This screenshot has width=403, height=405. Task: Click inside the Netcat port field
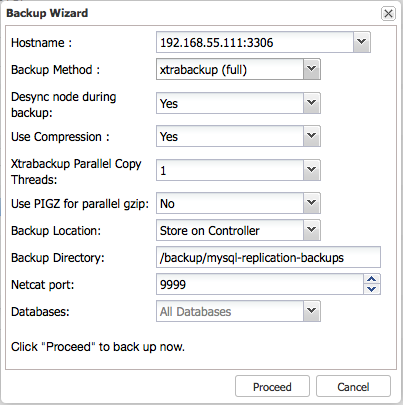[260, 284]
